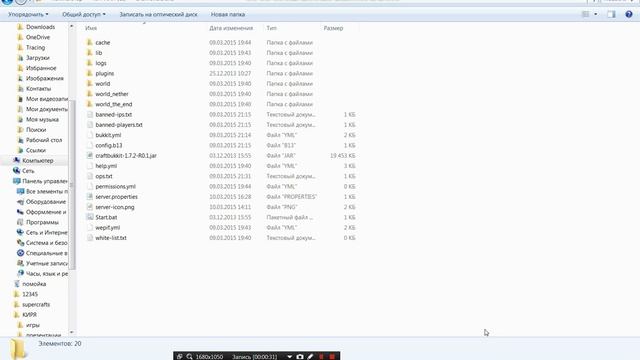Open the recorder toolbar dropdown arrow
This screenshot has height=360, width=640.
pos(289,356)
